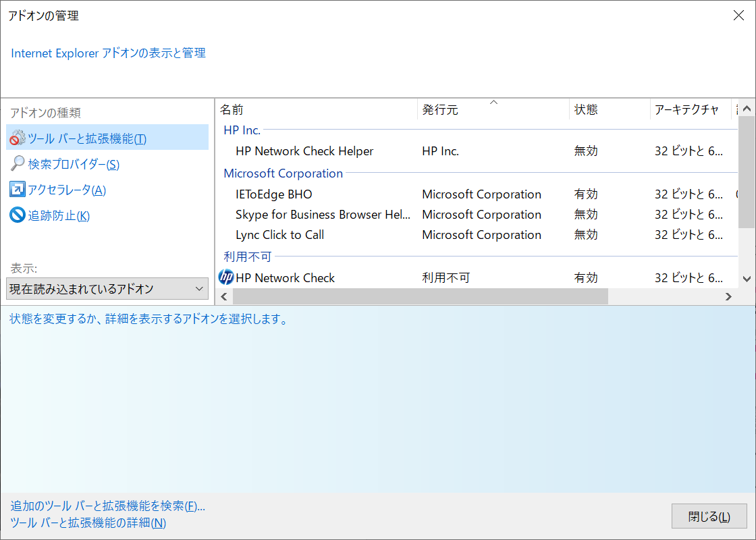Click the toolbar and extensions gear icon

[x=18, y=138]
